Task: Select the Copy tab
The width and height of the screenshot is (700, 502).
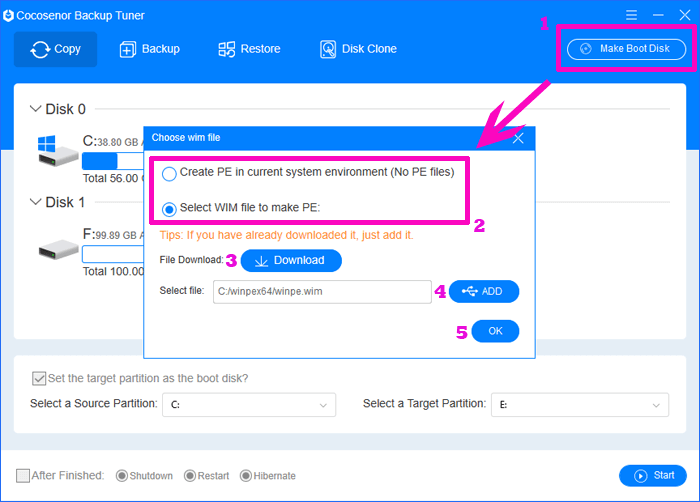Action: 55,49
